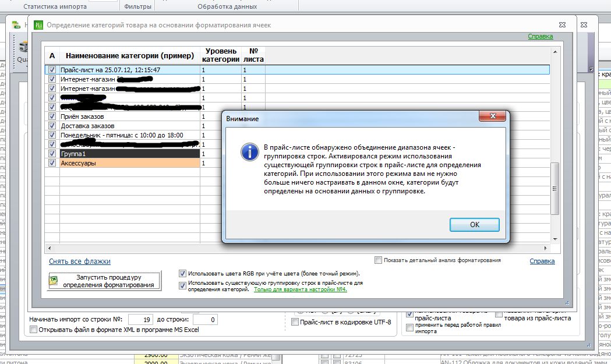Click Запустить процедуру определения форматирования button
Viewport: 611px width, 364px height.
[x=104, y=281]
